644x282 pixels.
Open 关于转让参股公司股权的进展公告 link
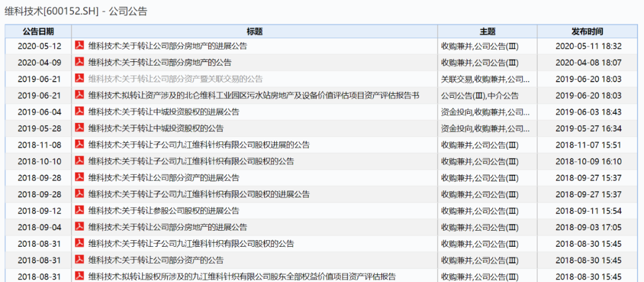pos(164,210)
